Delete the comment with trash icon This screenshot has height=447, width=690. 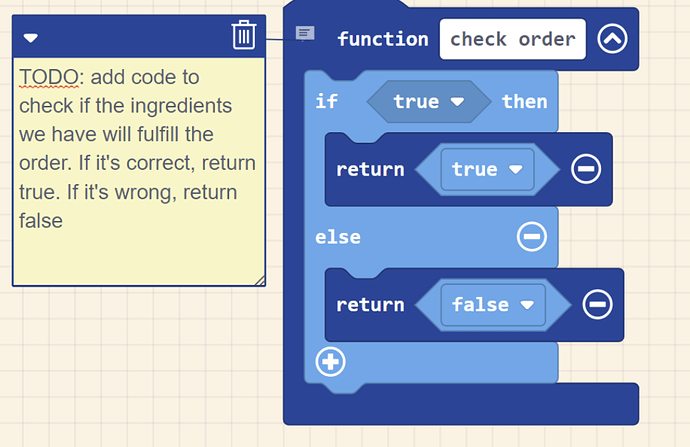(244, 35)
